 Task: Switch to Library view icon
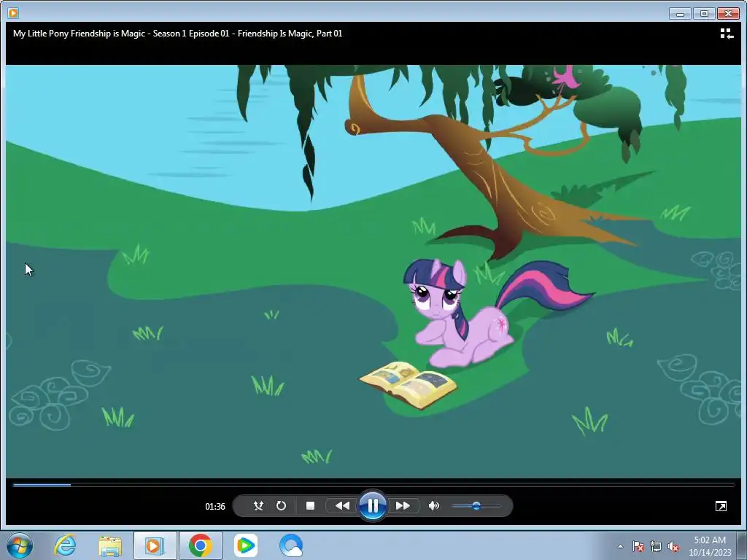[x=727, y=34]
